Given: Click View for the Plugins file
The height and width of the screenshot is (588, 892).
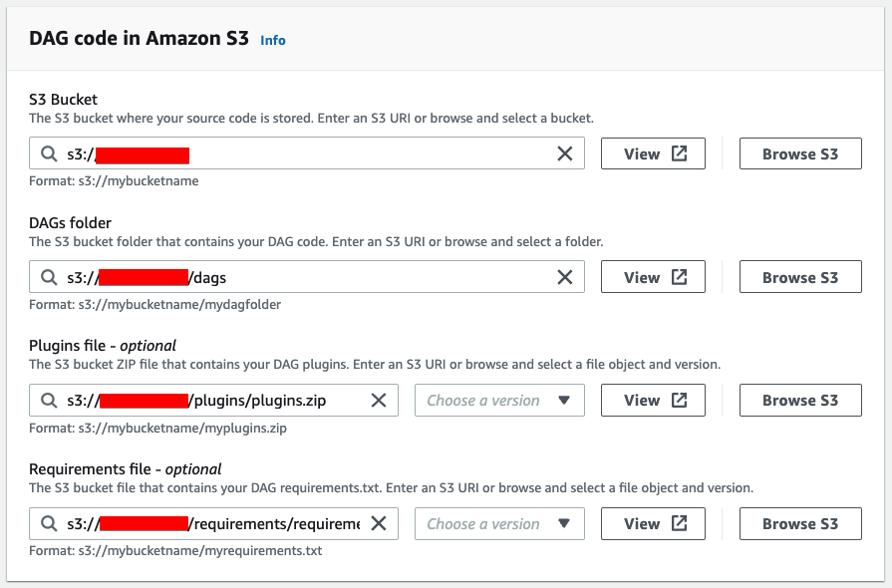Looking at the screenshot, I should (x=653, y=401).
